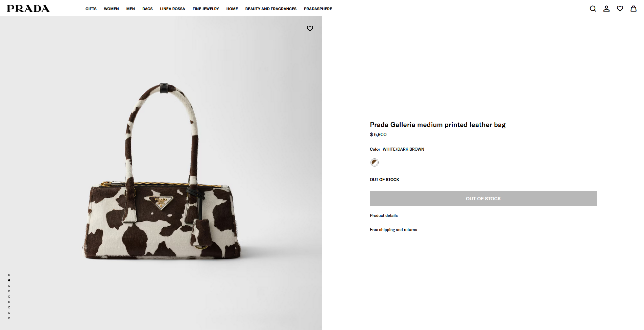Open the FINE JEWELRY menu

[206, 9]
